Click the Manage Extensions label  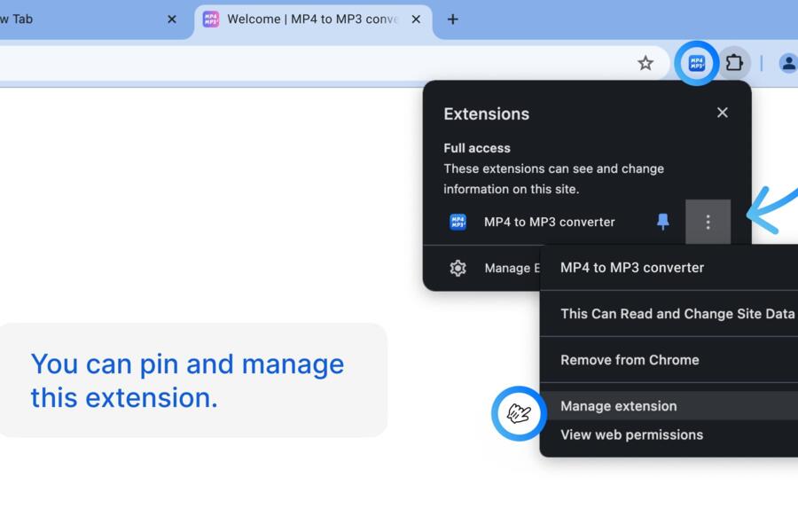pos(512,268)
